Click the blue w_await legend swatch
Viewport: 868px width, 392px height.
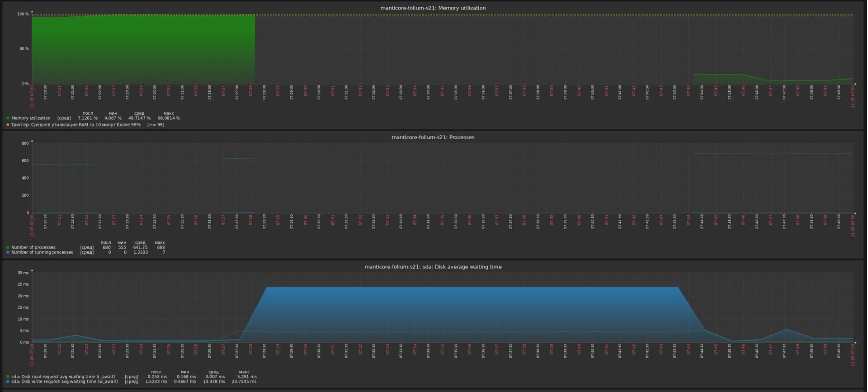coord(8,382)
